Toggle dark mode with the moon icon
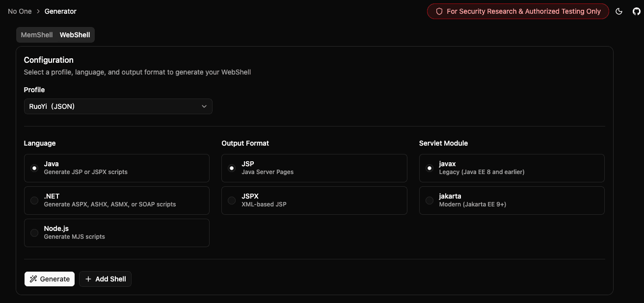Viewport: 644px width, 303px height. click(618, 11)
